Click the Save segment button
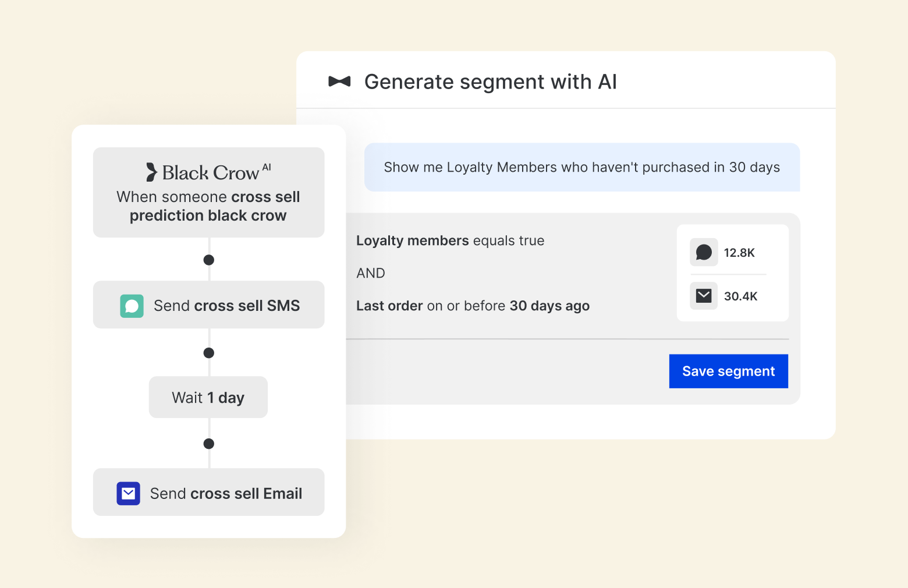This screenshot has width=908, height=588. click(x=728, y=371)
